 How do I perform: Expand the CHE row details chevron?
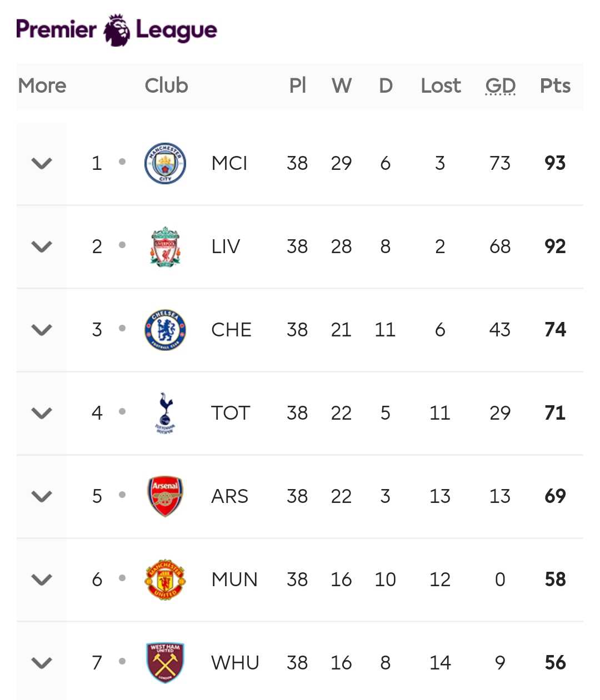[x=42, y=330]
